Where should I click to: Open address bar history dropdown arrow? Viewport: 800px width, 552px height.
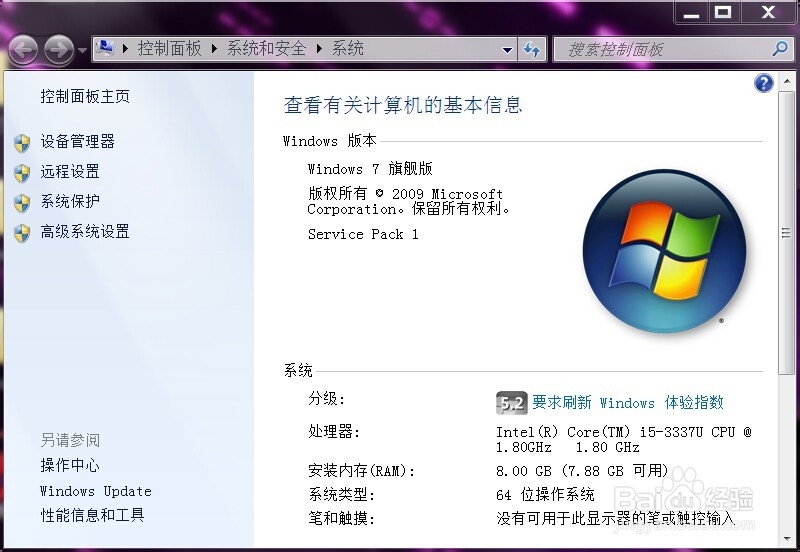tap(507, 50)
